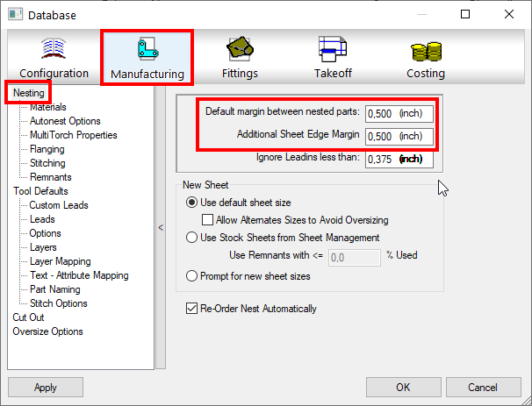
Task: Open Options under Tool Defaults
Action: [x=45, y=233]
